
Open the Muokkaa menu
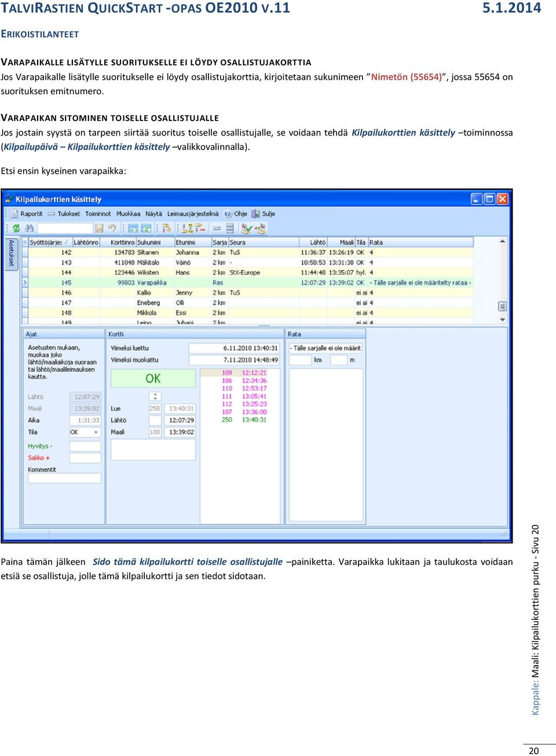coord(128,214)
